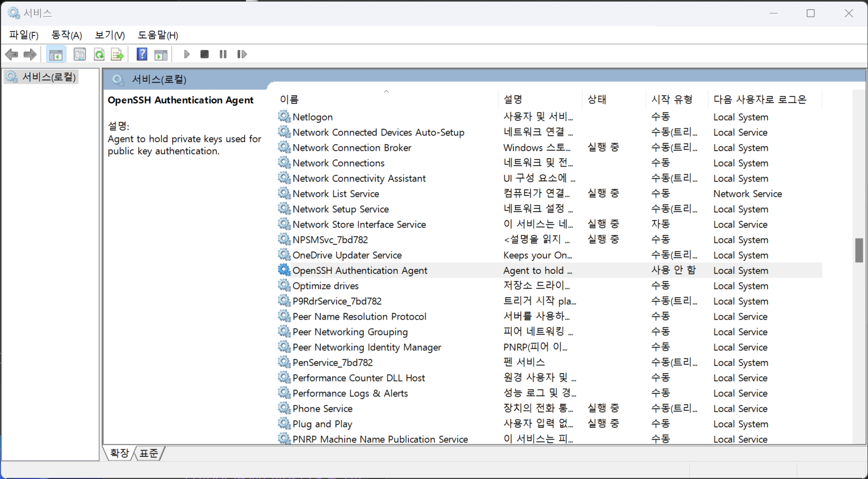Start the service with the play icon
The height and width of the screenshot is (479, 868).
point(187,54)
